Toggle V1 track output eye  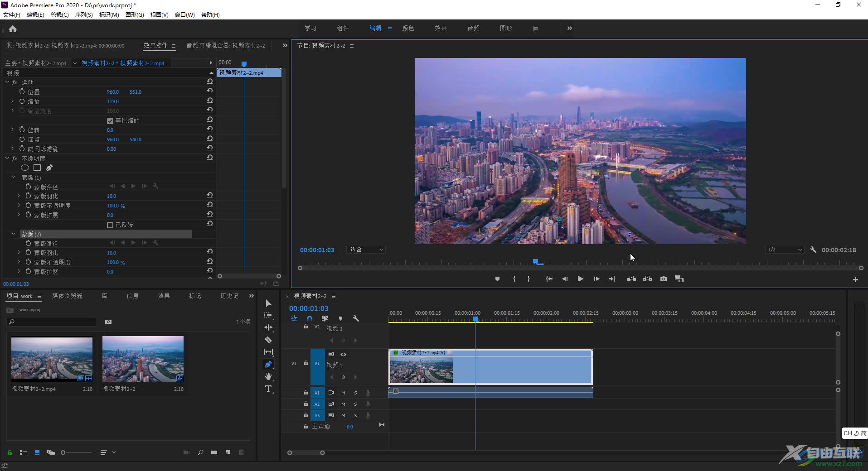pyautogui.click(x=343, y=354)
